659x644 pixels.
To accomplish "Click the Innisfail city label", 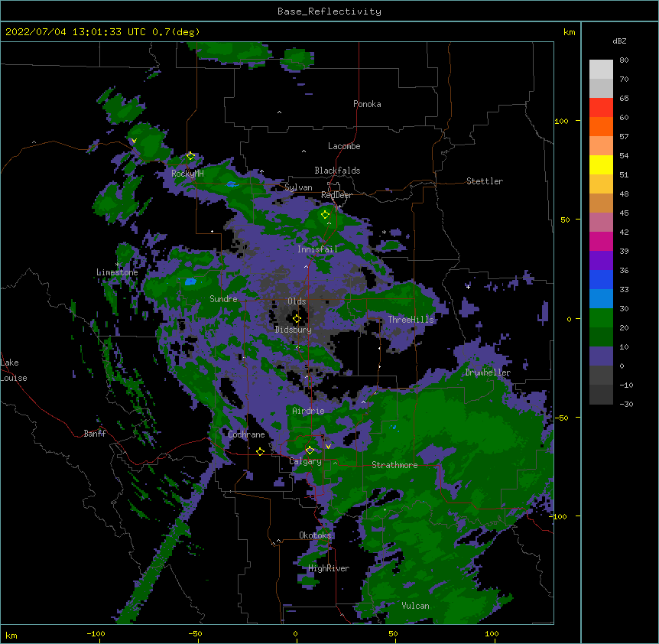I will tap(317, 249).
